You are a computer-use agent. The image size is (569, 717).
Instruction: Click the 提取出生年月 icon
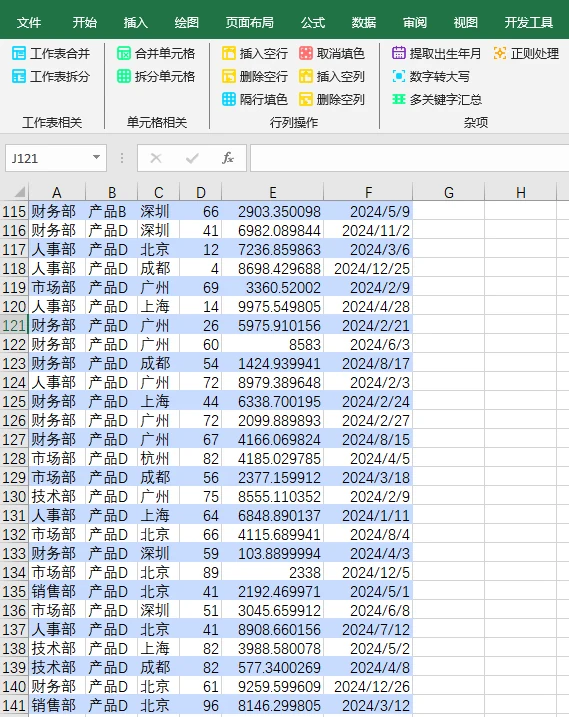tap(399, 54)
